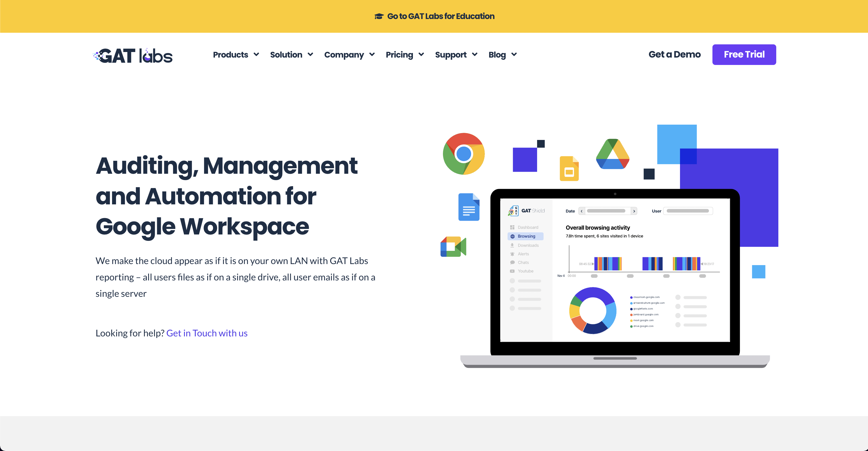Open the Blog menu item
The image size is (868, 451).
click(x=502, y=55)
